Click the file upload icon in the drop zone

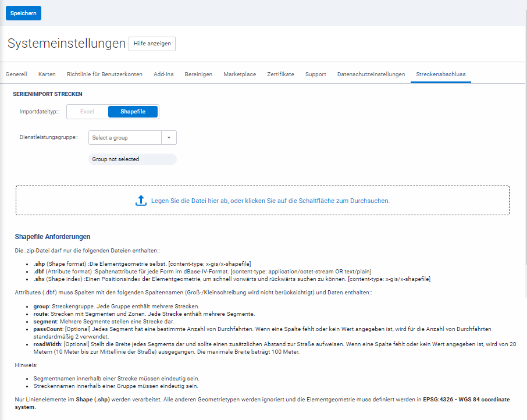point(141,200)
